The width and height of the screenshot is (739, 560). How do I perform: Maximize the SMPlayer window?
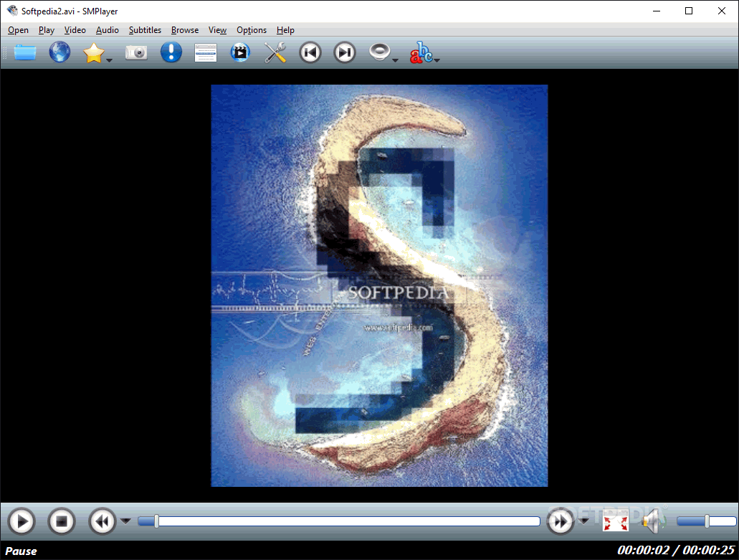tap(689, 11)
